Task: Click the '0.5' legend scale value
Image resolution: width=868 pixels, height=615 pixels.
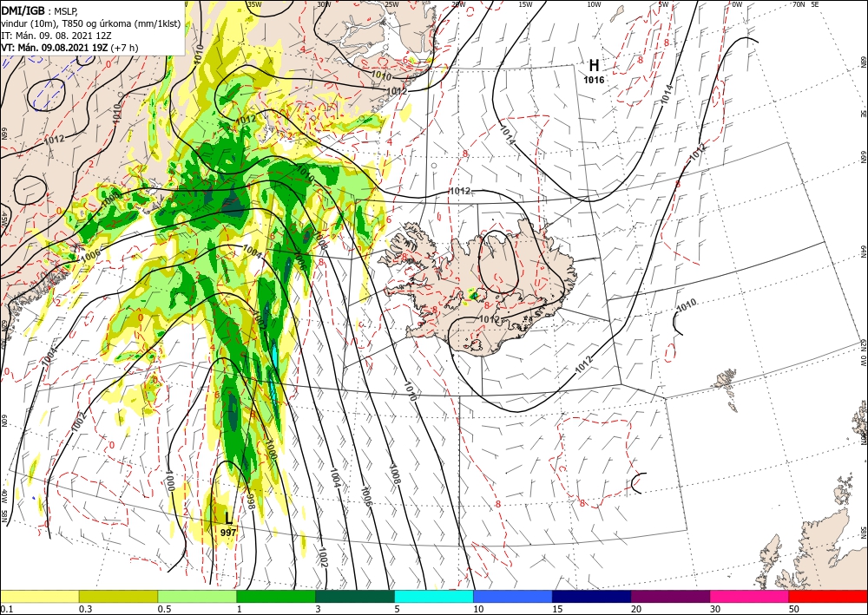Action: click(x=164, y=609)
